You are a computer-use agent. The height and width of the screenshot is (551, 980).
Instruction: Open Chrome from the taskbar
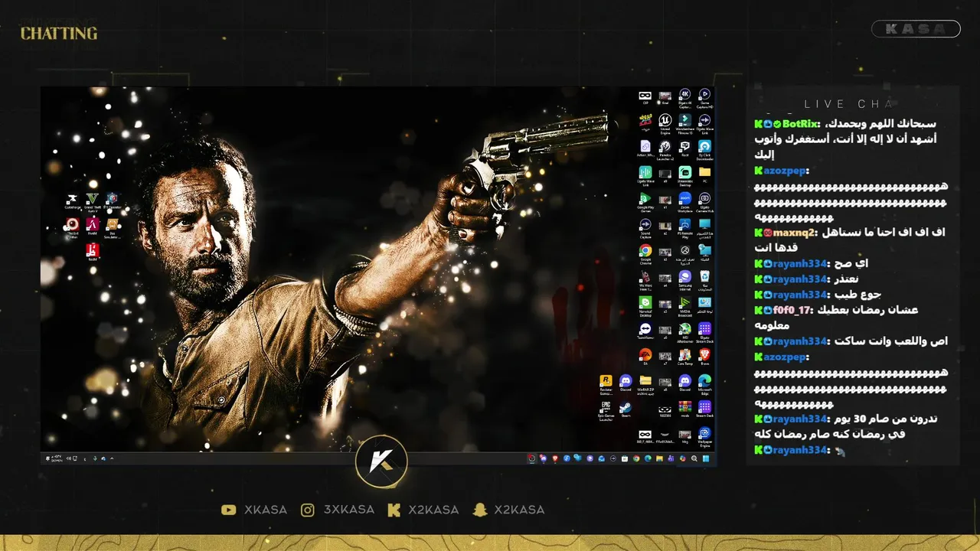[x=636, y=458]
